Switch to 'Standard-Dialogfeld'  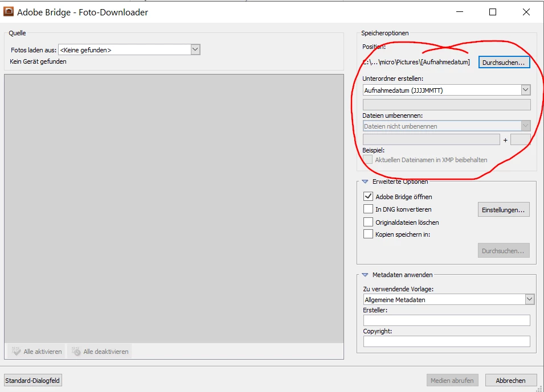tap(32, 381)
